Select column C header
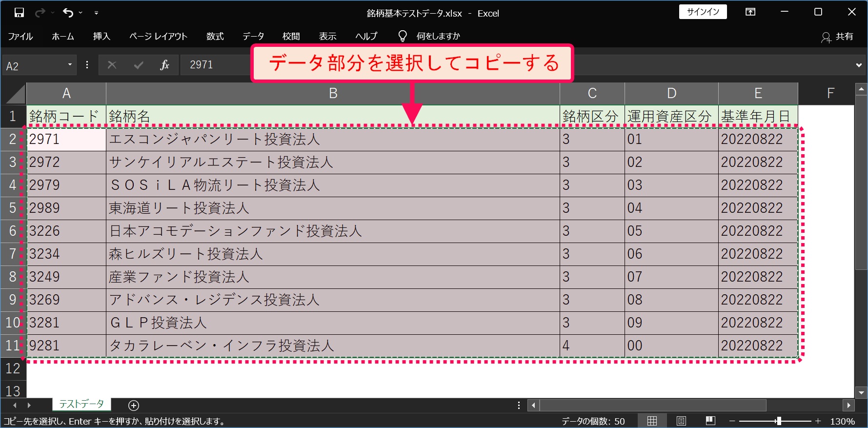 point(592,93)
